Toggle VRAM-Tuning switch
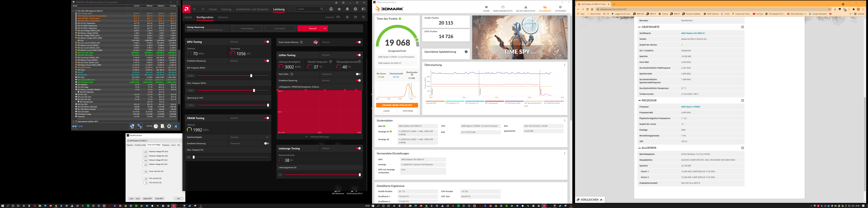 (266, 118)
